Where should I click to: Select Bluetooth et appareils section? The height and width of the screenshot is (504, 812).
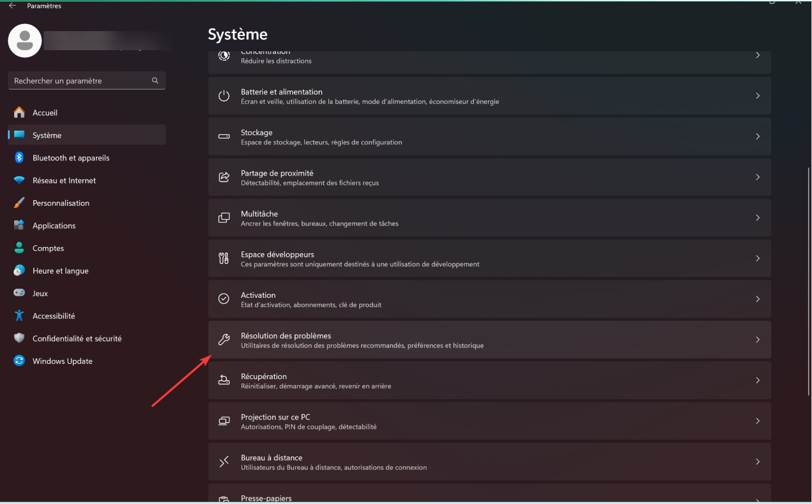tap(87, 158)
